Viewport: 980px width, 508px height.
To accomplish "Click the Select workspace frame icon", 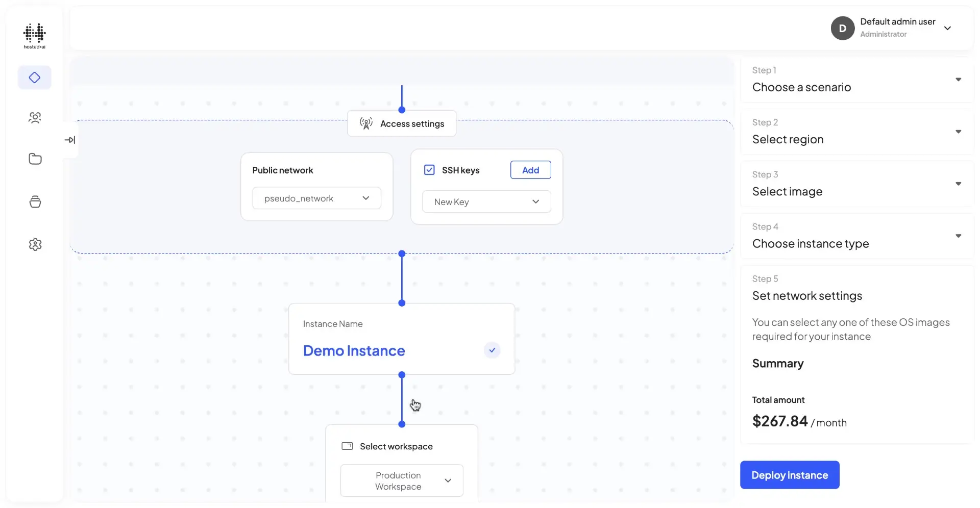I will (348, 446).
